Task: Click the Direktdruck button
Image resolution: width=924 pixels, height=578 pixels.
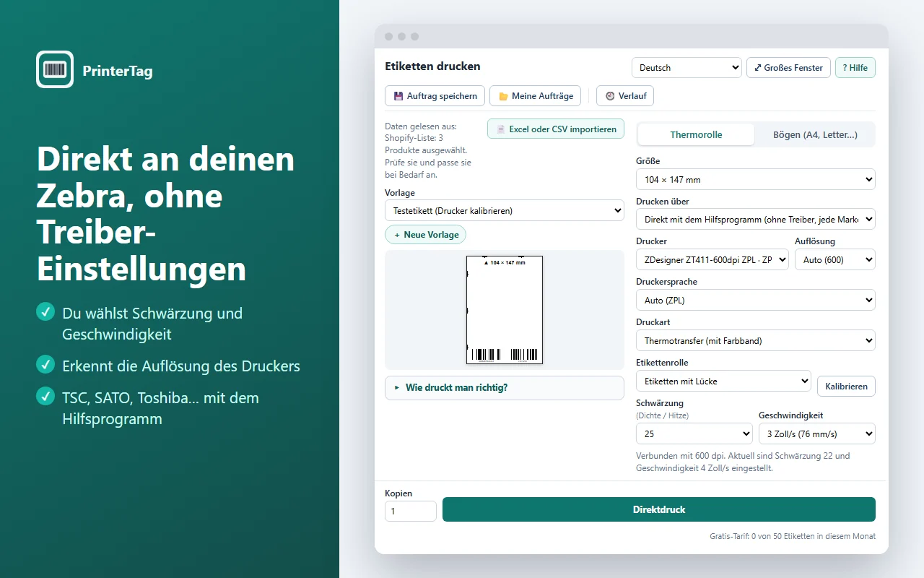Action: point(659,509)
